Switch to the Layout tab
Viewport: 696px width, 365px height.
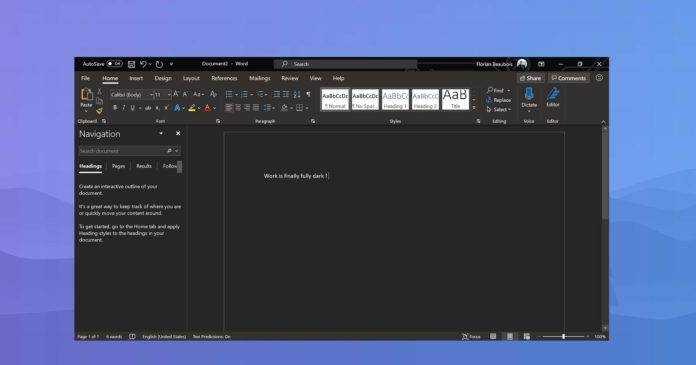(x=191, y=78)
